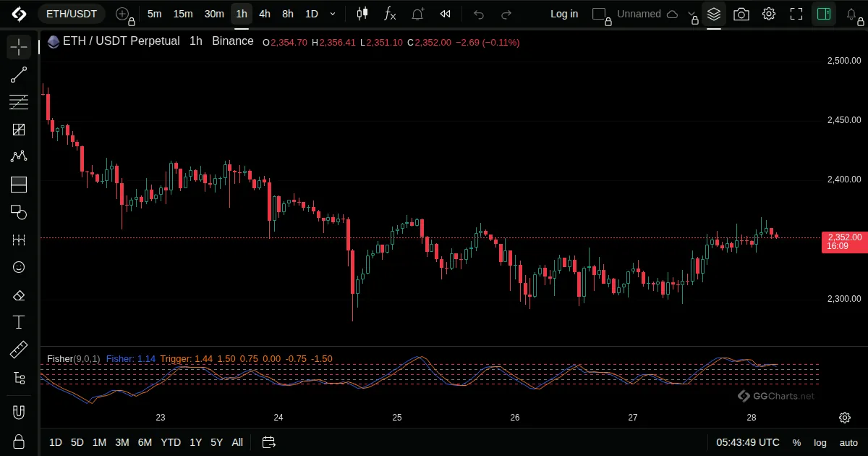
Task: Undo the last chart action
Action: [x=479, y=14]
